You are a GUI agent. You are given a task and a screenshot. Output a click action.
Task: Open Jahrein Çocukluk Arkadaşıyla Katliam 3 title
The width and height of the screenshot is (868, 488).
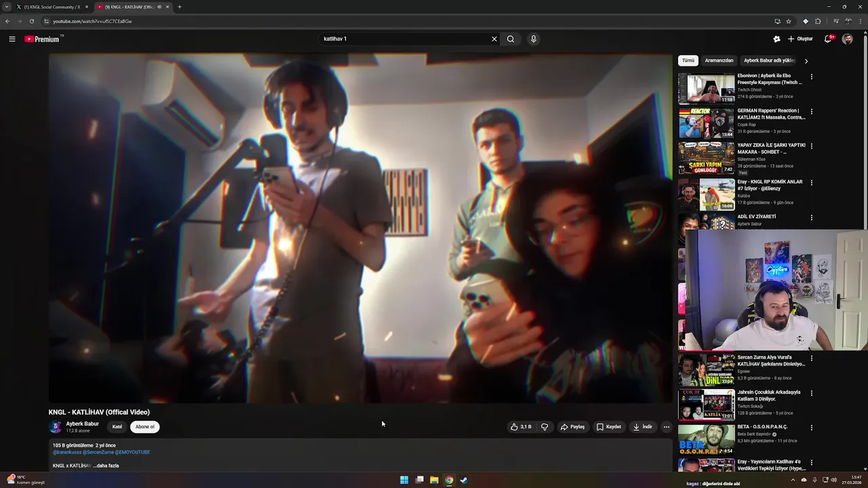pos(769,395)
